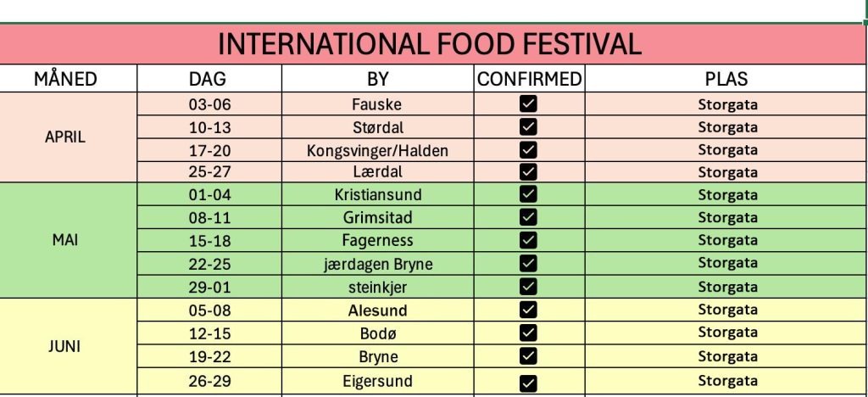Image resolution: width=868 pixels, height=397 pixels.
Task: Uncheck confirmed box for Grimsitad
Action: pos(528,216)
